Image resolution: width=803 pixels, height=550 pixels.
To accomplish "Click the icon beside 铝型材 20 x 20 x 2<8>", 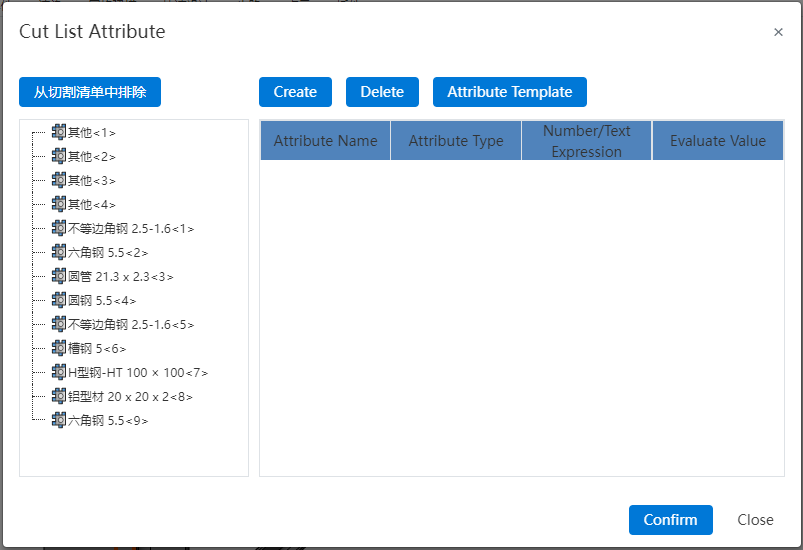I will pyautogui.click(x=59, y=396).
